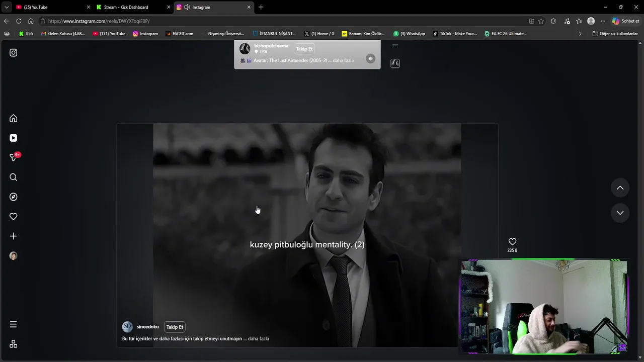Go to previous reel arrow
The image size is (644, 362).
(x=620, y=188)
